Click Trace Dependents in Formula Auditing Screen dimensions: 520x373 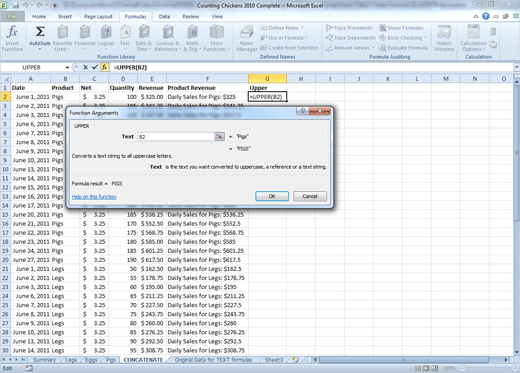point(350,38)
